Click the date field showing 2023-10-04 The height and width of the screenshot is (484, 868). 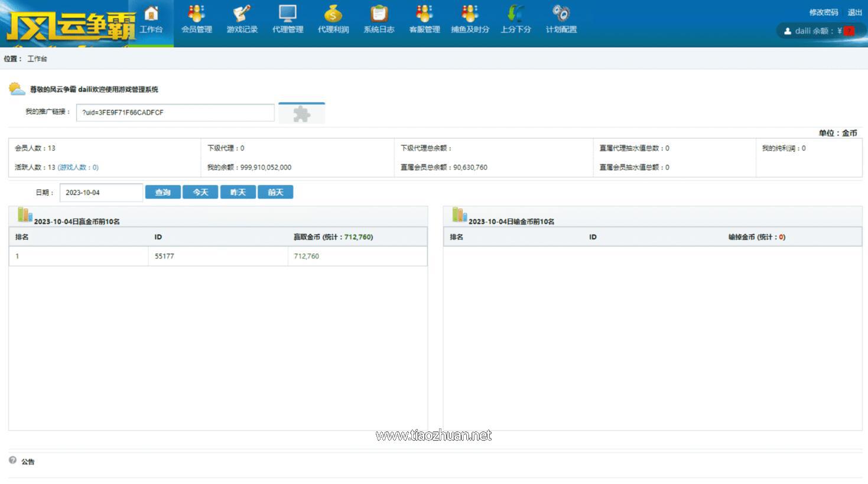[101, 193]
